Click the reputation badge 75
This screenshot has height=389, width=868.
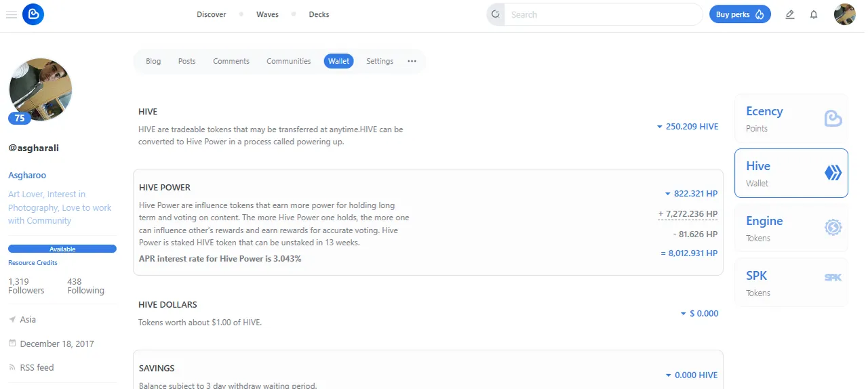tap(20, 118)
